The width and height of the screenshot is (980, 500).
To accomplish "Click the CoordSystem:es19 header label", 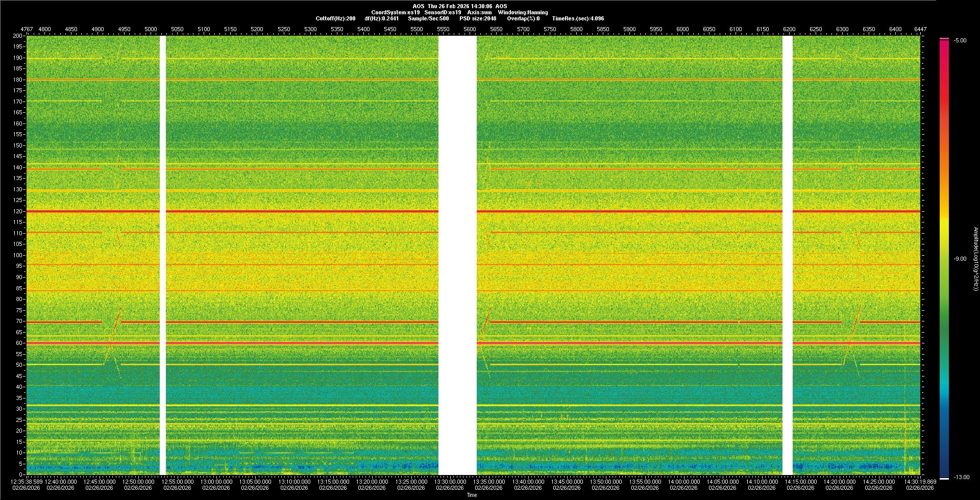I will point(395,12).
